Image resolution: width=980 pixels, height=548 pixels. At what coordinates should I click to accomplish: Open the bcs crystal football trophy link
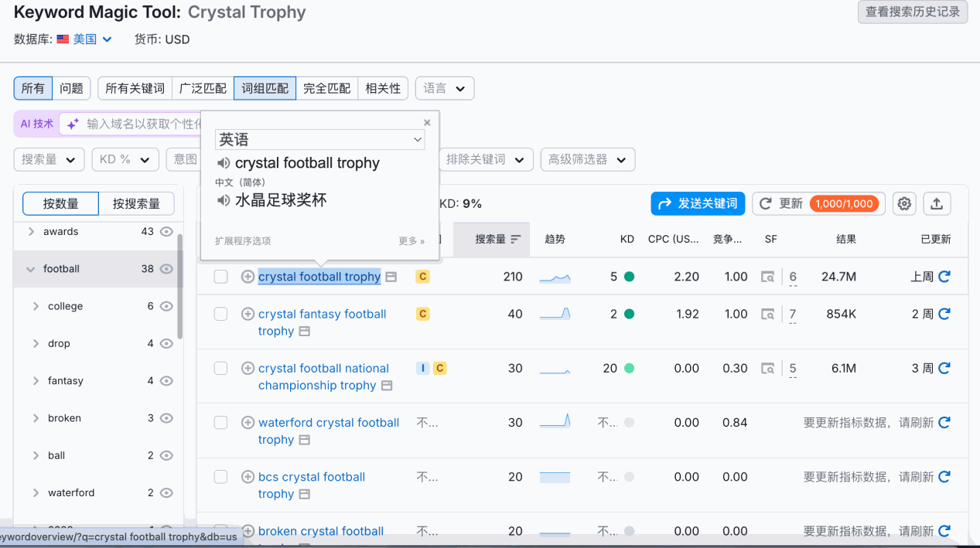312,485
